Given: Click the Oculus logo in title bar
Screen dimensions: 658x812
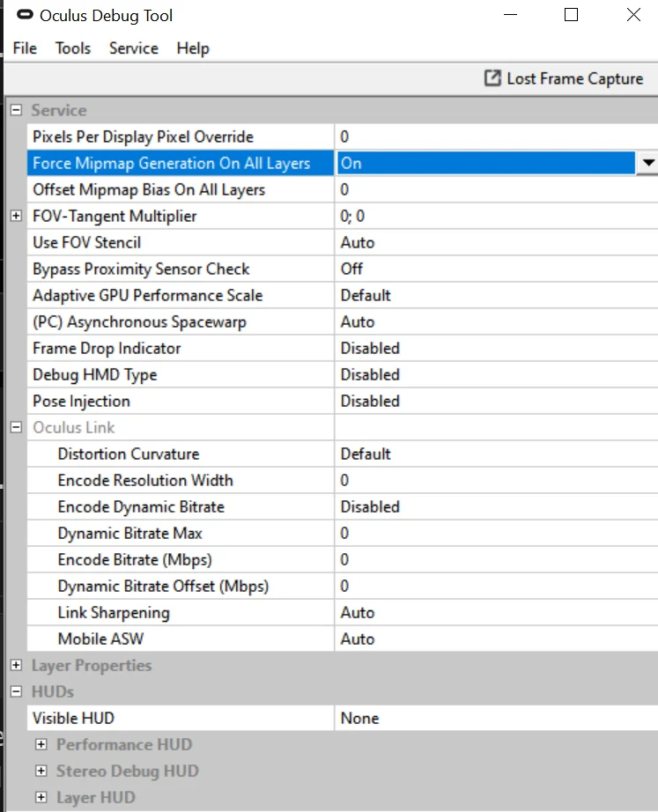Looking at the screenshot, I should [x=25, y=16].
